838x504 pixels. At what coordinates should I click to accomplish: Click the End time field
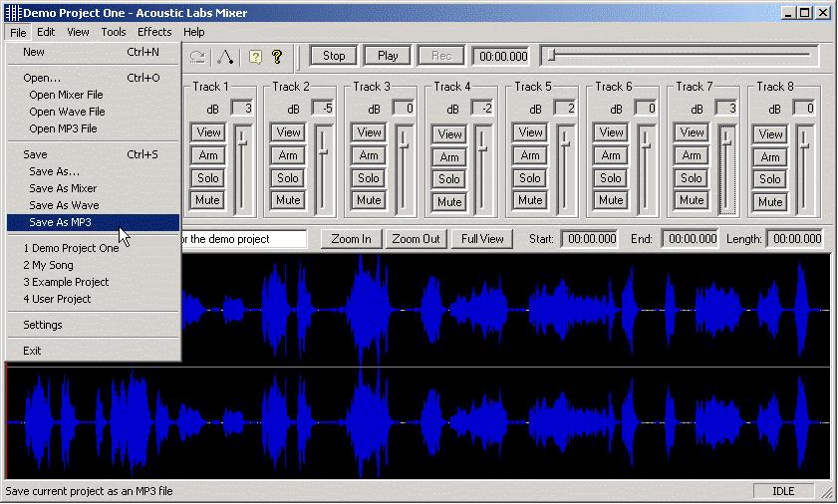tap(692, 239)
